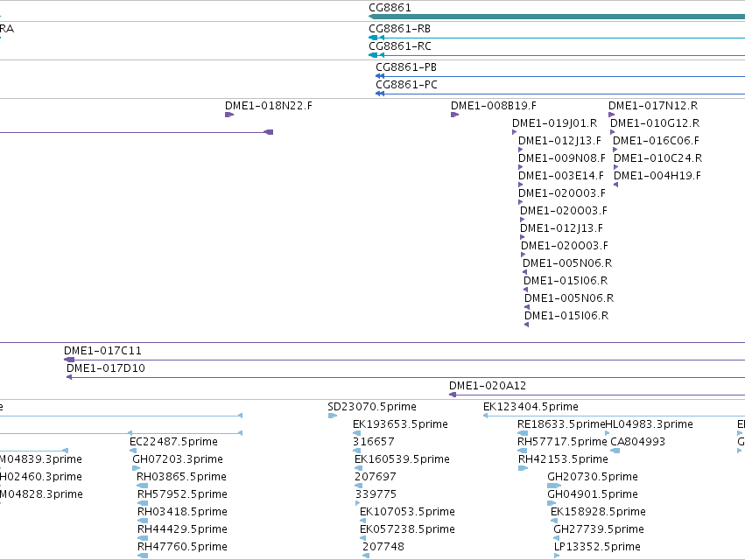Select EST label GH04901.5prime
This screenshot has width=745, height=560.
[x=593, y=494]
